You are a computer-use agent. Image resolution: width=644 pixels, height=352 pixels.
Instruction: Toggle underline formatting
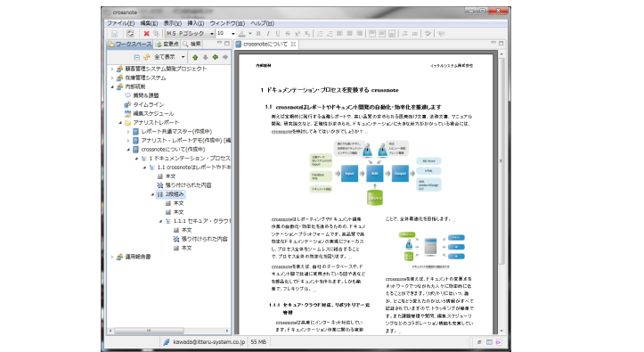[x=278, y=34]
